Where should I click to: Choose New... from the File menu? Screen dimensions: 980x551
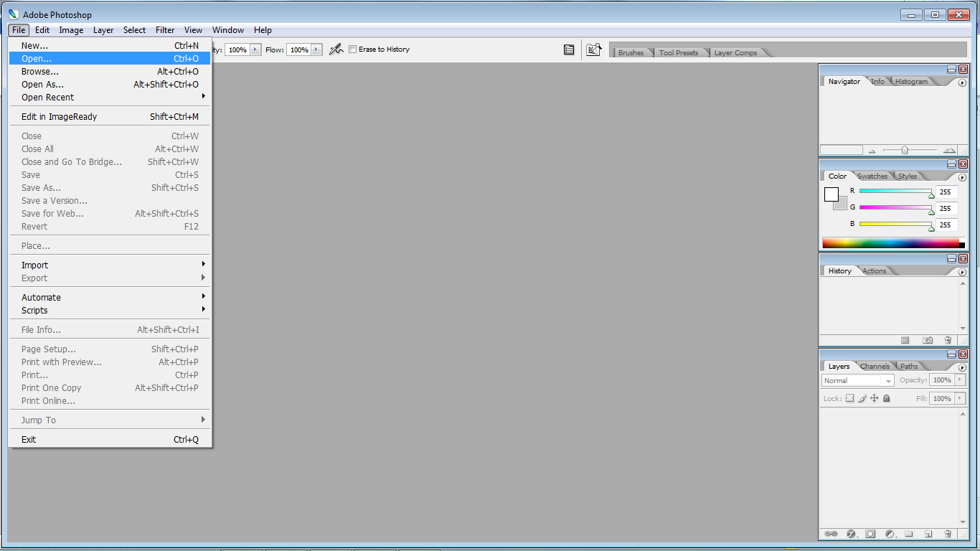[x=110, y=46]
